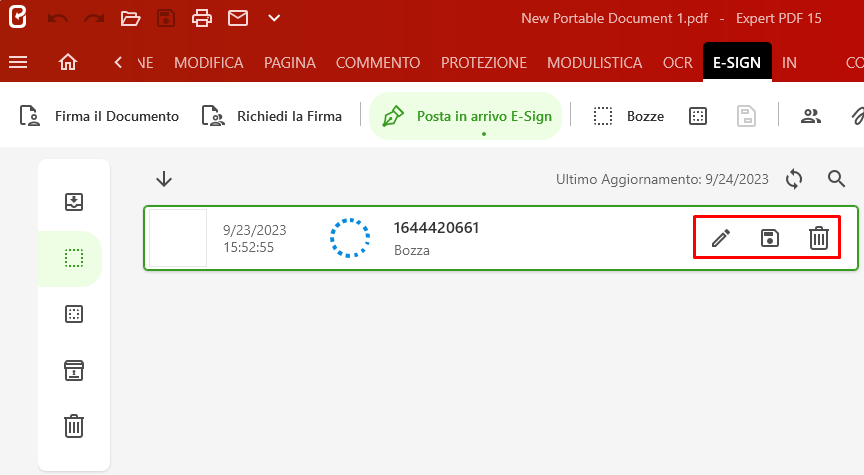
Task: Click the greyed save icon in the ribbon
Action: (x=746, y=116)
